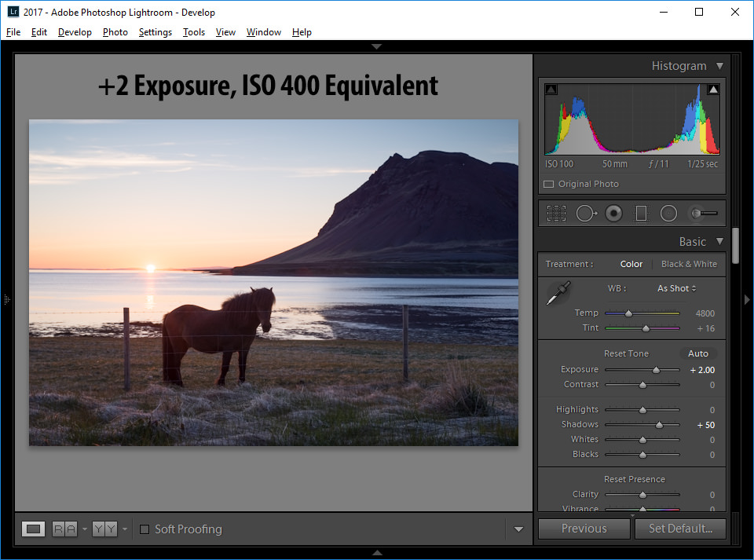Choose Color treatment
Viewport: 754px width, 560px height.
coord(631,264)
